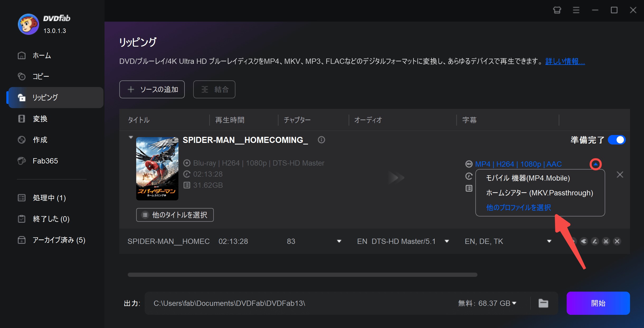
Task: Click the Spider-Man movie poster thumbnail
Action: point(157,168)
